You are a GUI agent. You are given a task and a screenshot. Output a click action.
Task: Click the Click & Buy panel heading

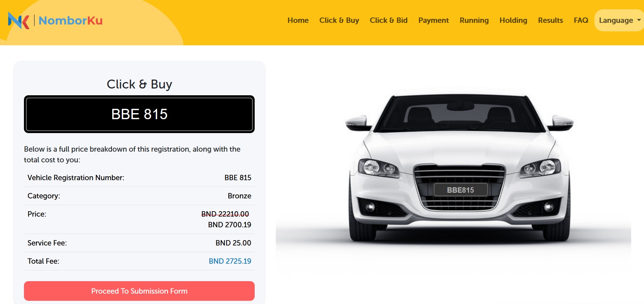[x=139, y=84]
